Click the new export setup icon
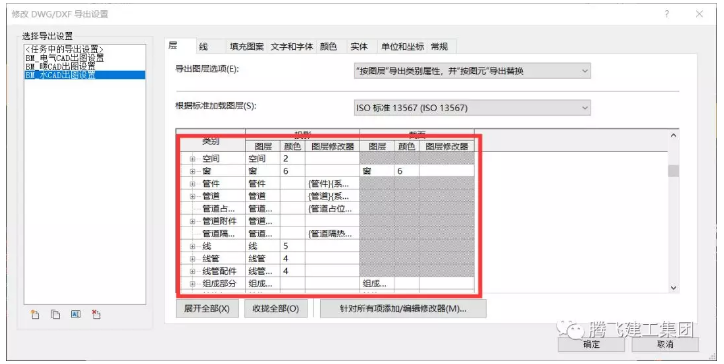 (35, 315)
